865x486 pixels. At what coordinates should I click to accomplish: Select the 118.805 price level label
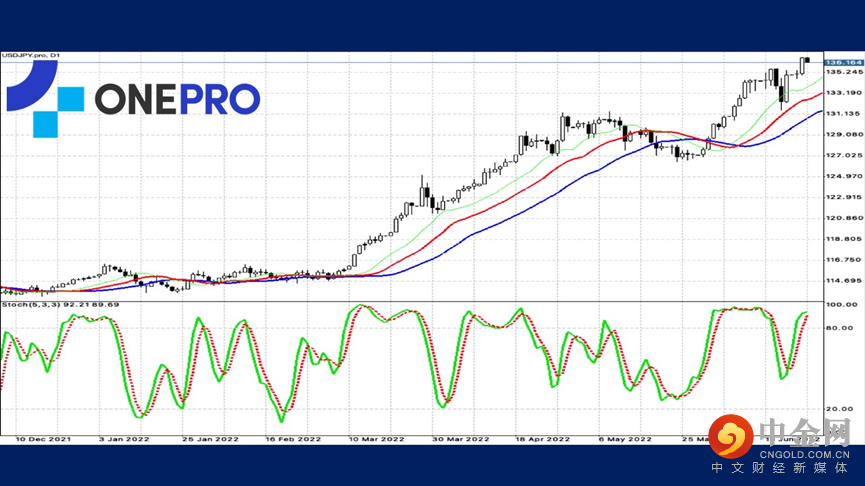click(844, 239)
